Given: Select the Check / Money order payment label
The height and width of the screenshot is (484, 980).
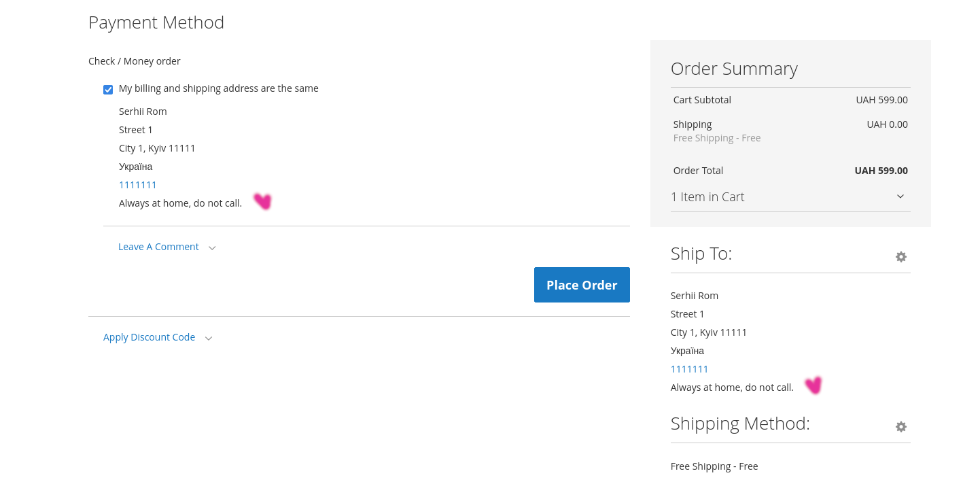Looking at the screenshot, I should [x=135, y=61].
